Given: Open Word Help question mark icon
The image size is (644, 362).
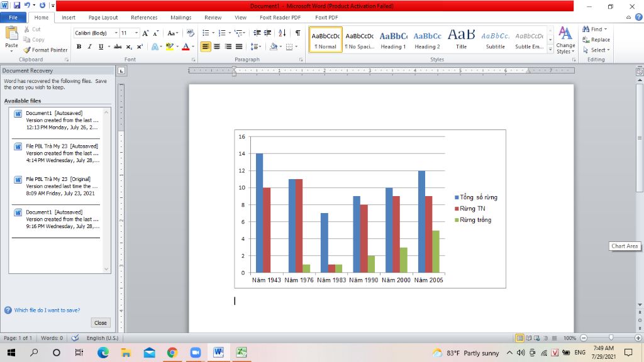Looking at the screenshot, I should [x=639, y=17].
